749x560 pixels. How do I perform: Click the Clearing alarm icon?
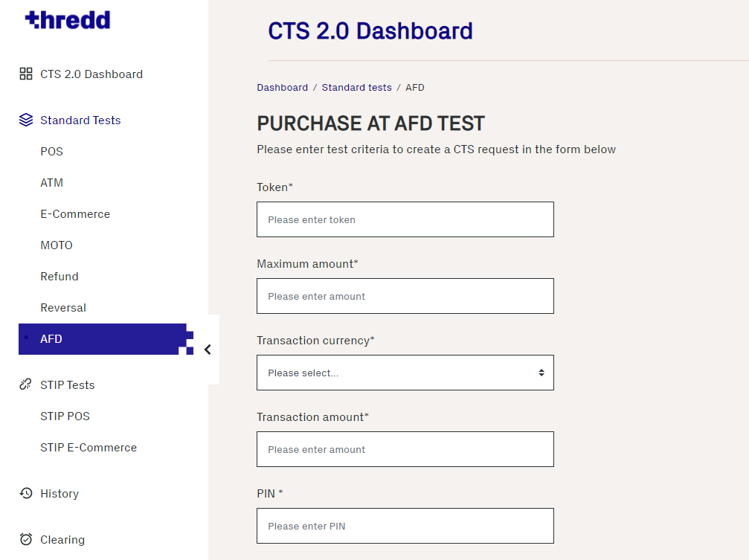pos(26,539)
